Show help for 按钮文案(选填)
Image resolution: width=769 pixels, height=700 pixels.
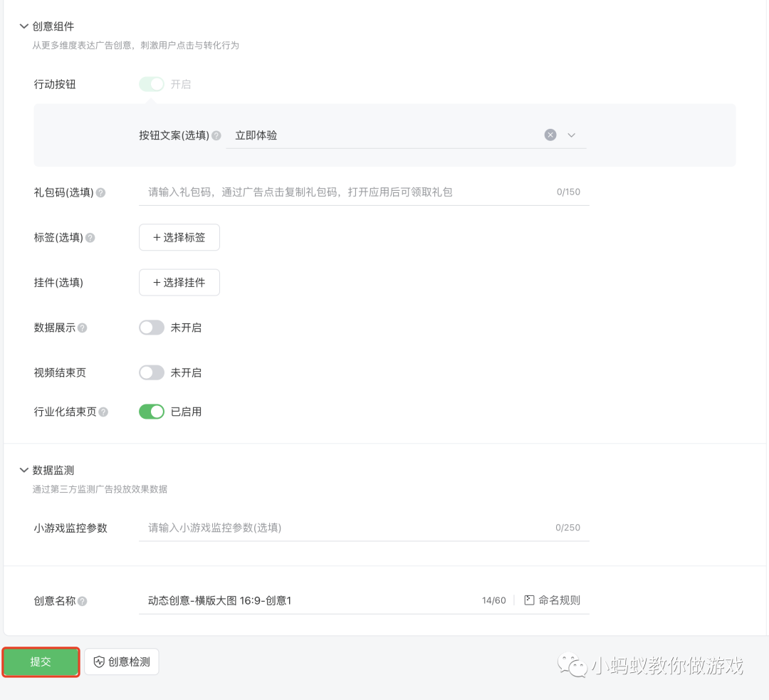tap(216, 135)
